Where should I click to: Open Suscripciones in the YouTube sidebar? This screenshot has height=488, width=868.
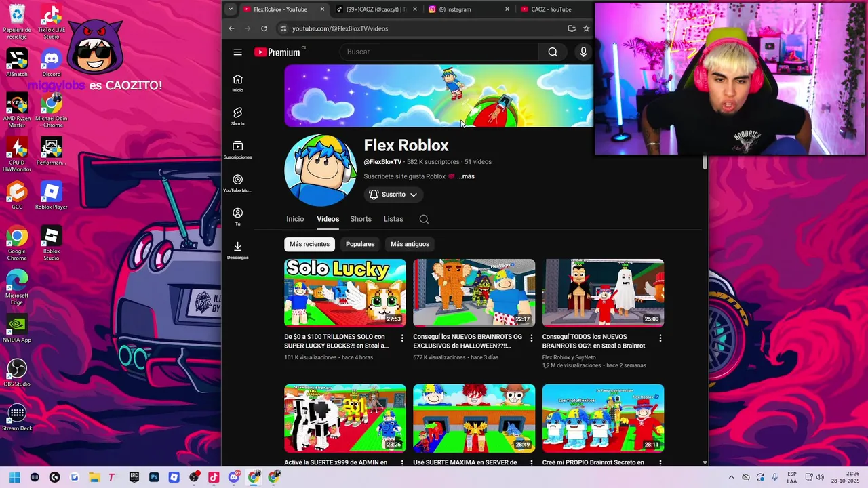pyautogui.click(x=237, y=150)
